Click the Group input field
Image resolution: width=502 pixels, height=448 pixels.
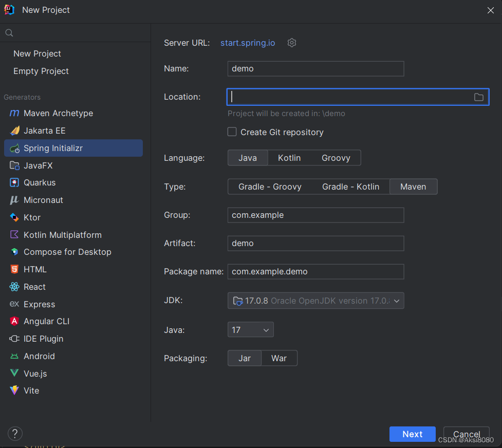(315, 215)
